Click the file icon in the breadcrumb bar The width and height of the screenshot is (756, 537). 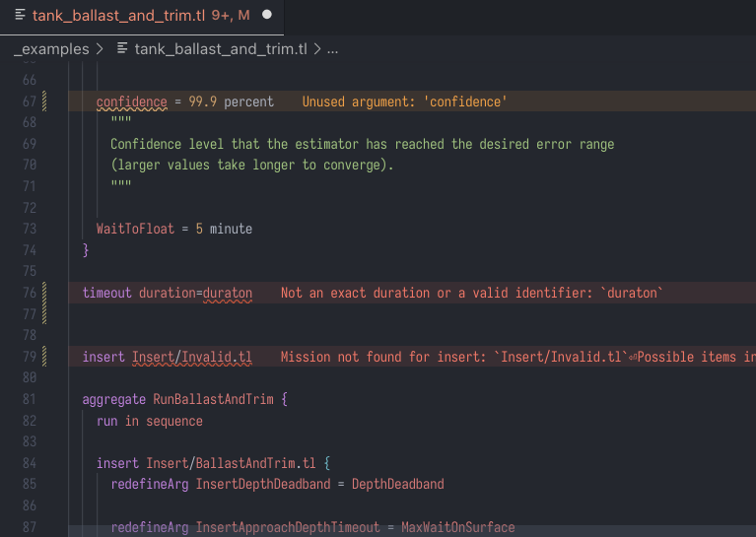pyautogui.click(x=122, y=48)
